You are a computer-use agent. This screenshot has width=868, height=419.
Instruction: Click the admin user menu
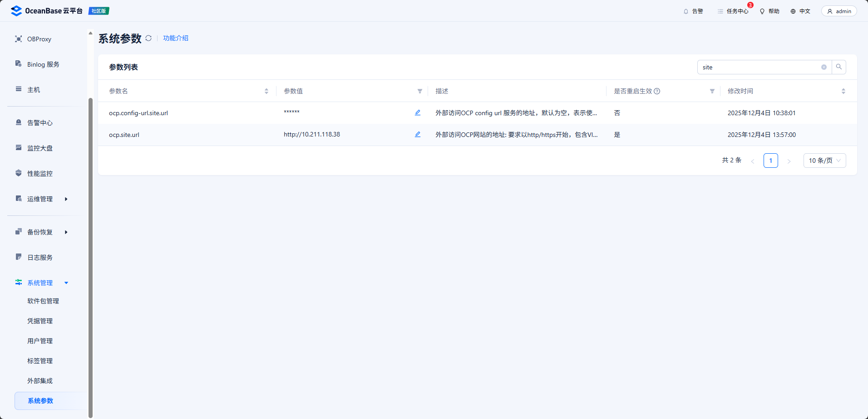(839, 11)
